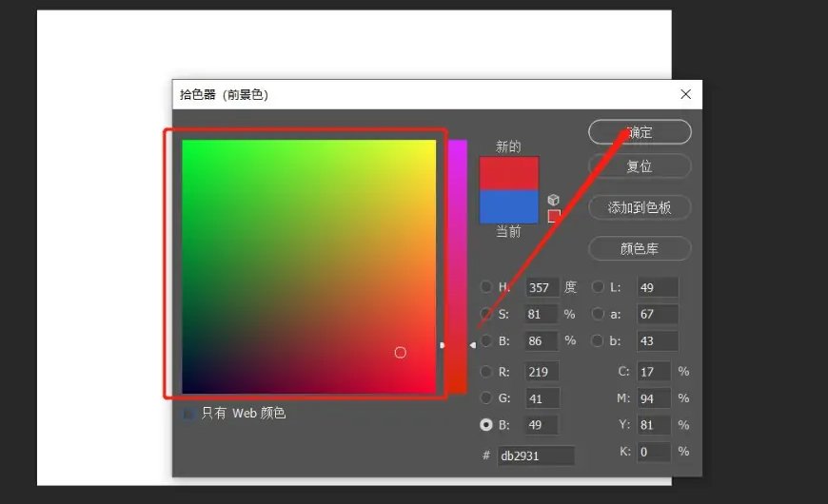Click the K black field showing 0
The width and height of the screenshot is (828, 504).
tap(654, 452)
